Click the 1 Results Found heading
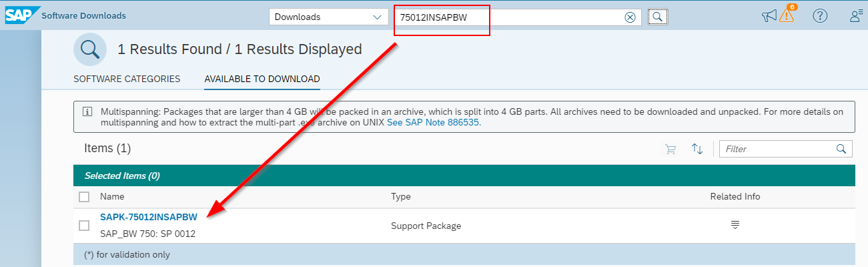 [240, 49]
